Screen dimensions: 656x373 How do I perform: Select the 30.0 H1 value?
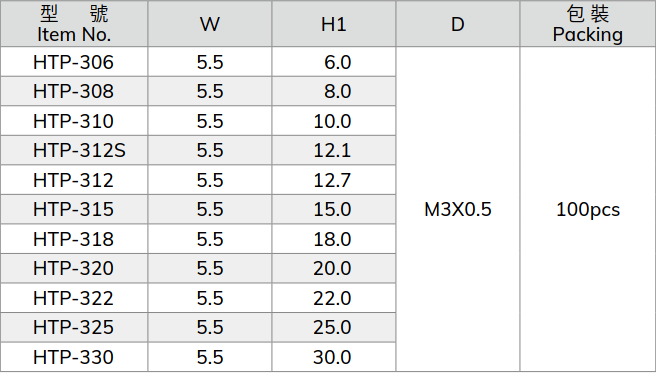(332, 357)
